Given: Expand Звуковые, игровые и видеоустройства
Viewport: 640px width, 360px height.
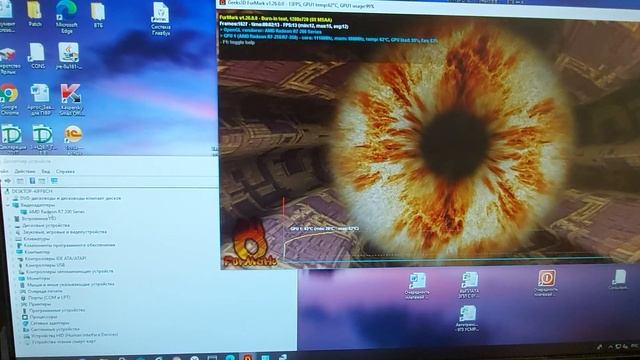Looking at the screenshot, I should (11, 232).
